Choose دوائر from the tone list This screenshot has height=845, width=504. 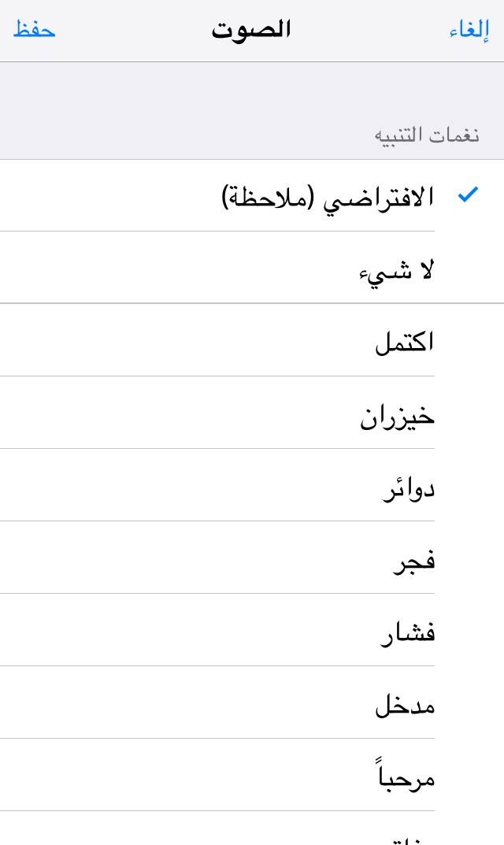pyautogui.click(x=408, y=487)
